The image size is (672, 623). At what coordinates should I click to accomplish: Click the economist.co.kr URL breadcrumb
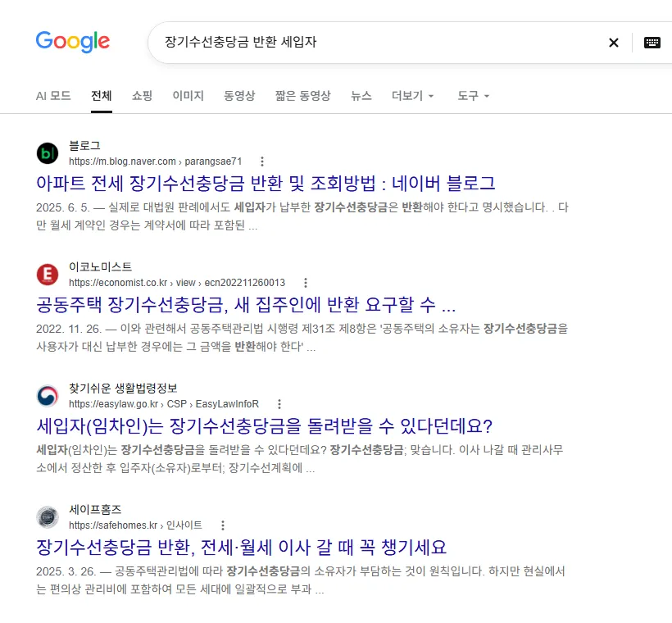click(x=177, y=283)
